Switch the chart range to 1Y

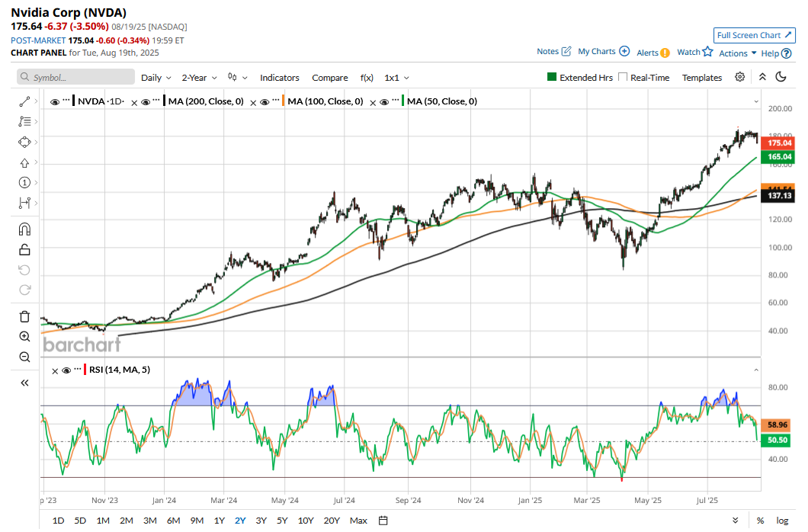point(220,520)
